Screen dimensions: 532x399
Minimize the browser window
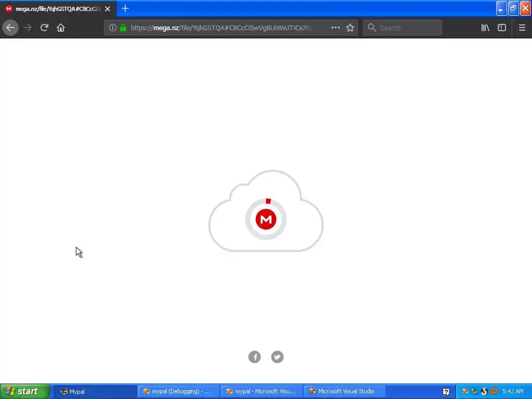pyautogui.click(x=501, y=8)
